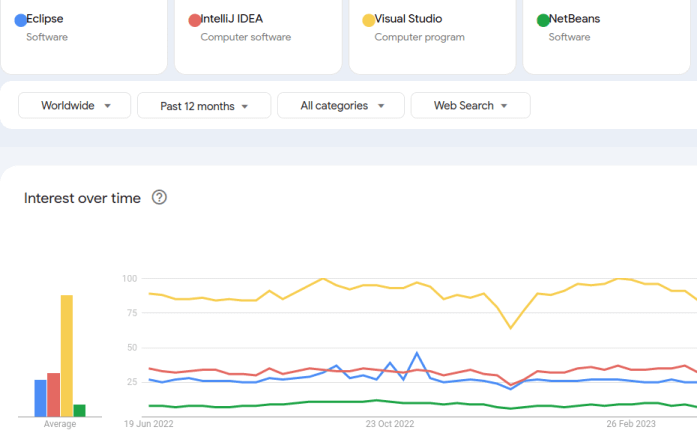
Task: Select the Eclipse search term card
Action: (x=84, y=36)
